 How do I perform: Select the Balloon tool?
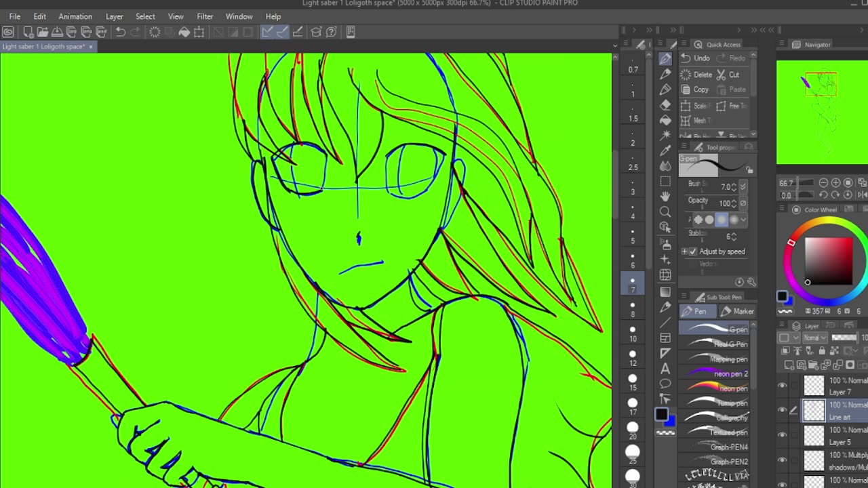click(665, 383)
